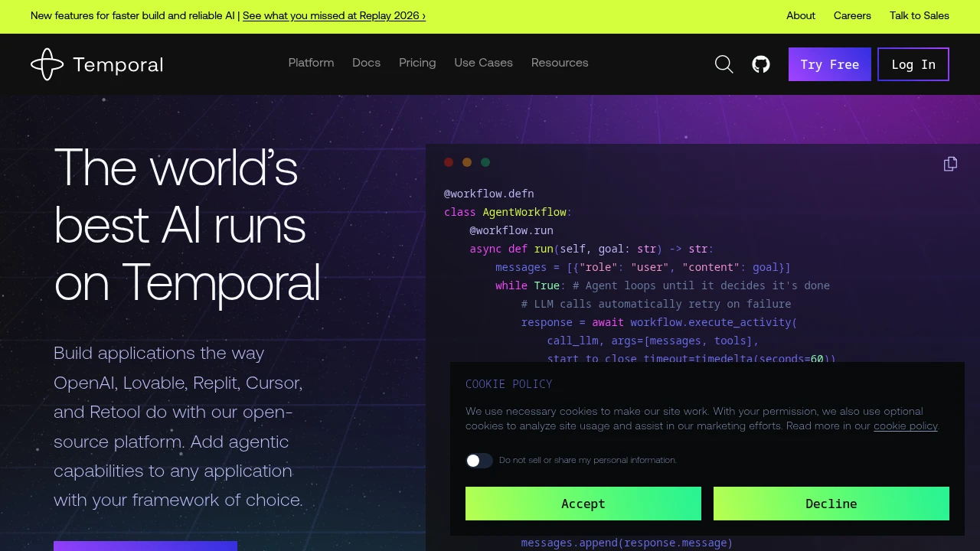
Task: Visit the Careers page
Action: click(852, 15)
